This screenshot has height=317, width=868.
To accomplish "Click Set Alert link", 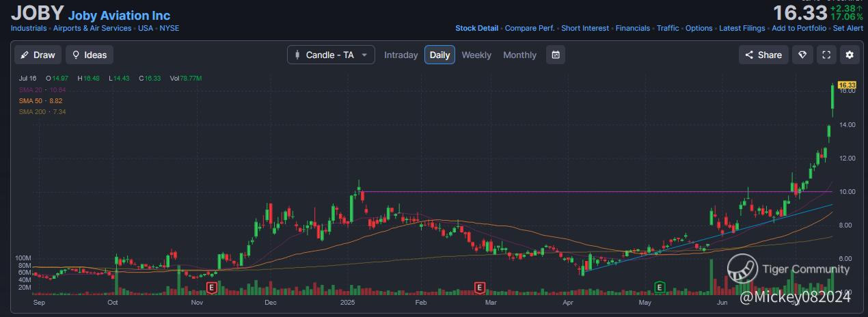I will (848, 28).
